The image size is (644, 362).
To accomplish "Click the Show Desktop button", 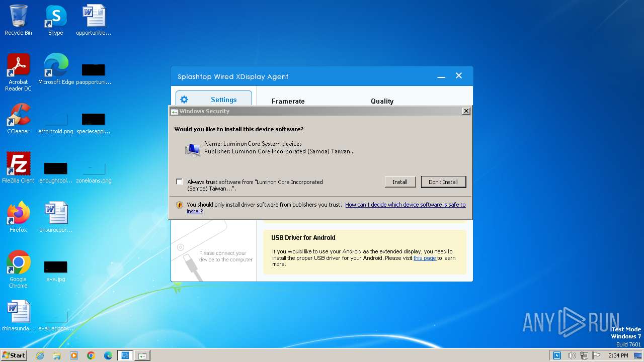I will pyautogui.click(x=638, y=355).
